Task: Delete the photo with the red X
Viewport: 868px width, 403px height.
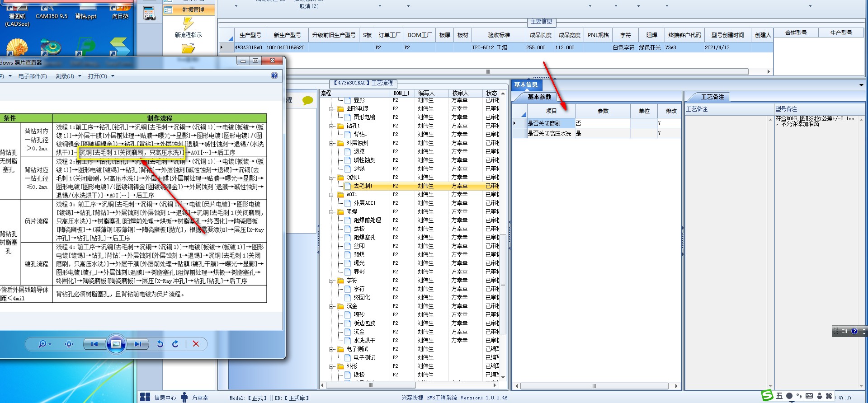Action: tap(196, 344)
